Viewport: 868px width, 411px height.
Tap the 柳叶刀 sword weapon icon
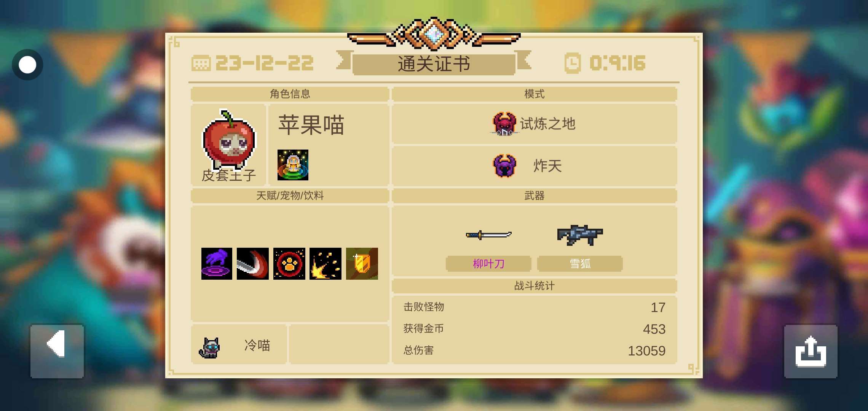489,235
